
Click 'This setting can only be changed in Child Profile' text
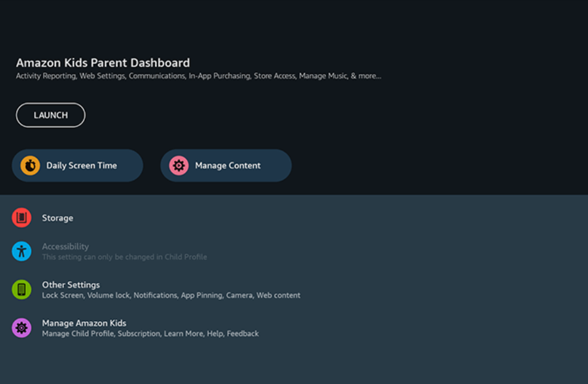tap(124, 257)
